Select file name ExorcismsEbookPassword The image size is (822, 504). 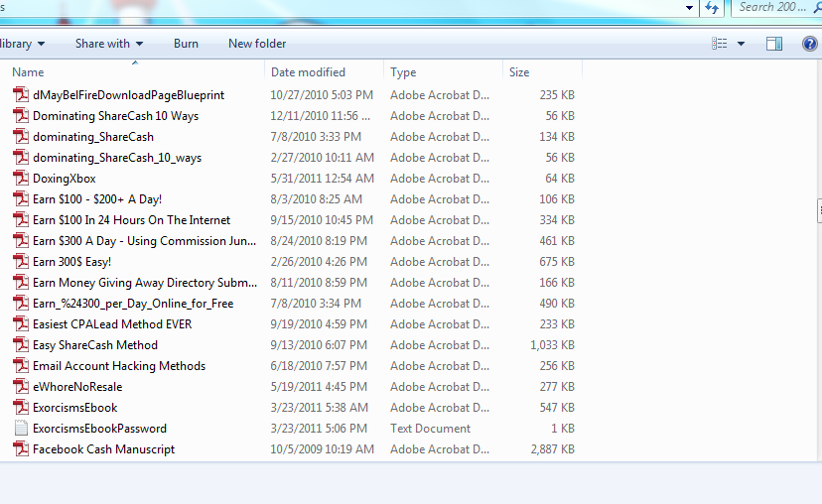coord(99,429)
